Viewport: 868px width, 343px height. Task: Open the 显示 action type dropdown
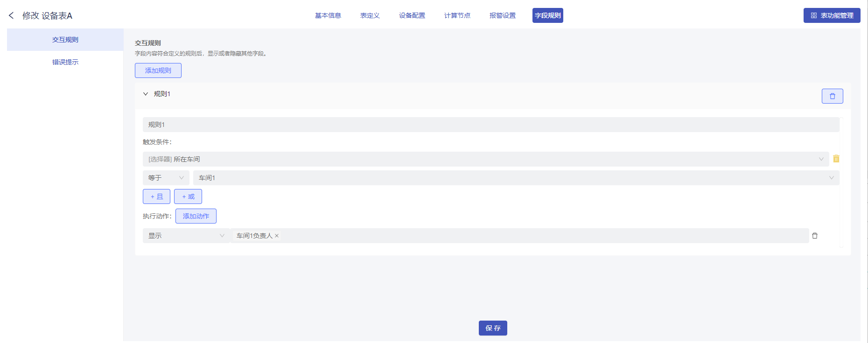click(x=186, y=236)
